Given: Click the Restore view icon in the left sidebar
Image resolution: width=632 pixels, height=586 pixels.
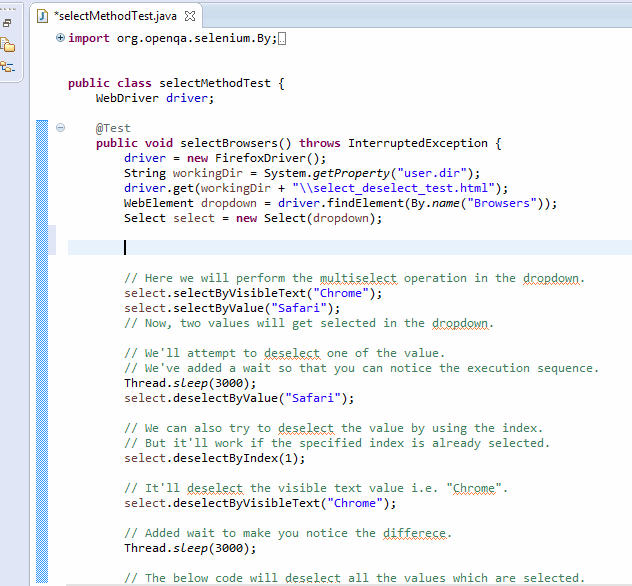Looking at the screenshot, I should tap(7, 23).
